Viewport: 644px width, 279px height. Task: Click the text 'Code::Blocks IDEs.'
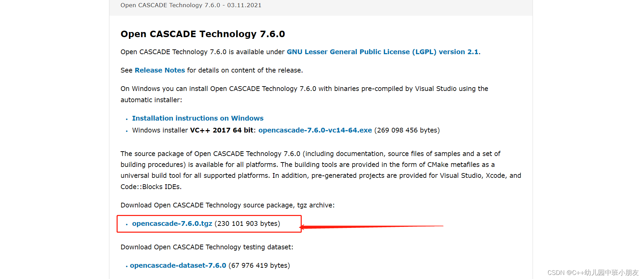point(151,187)
